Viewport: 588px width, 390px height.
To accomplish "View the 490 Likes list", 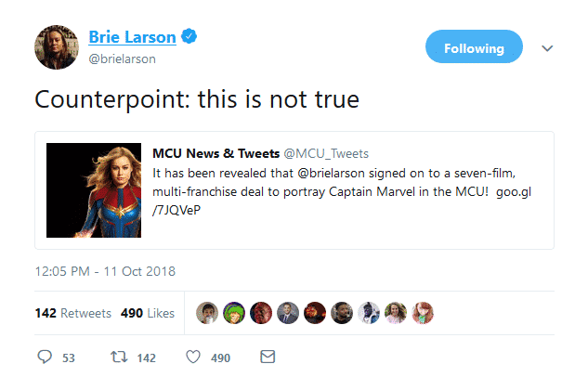I will pyautogui.click(x=148, y=313).
